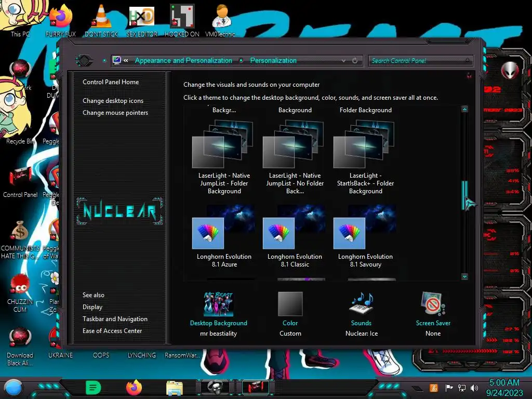
Task: Open the money bag desktop shortcut
Action: point(20,239)
